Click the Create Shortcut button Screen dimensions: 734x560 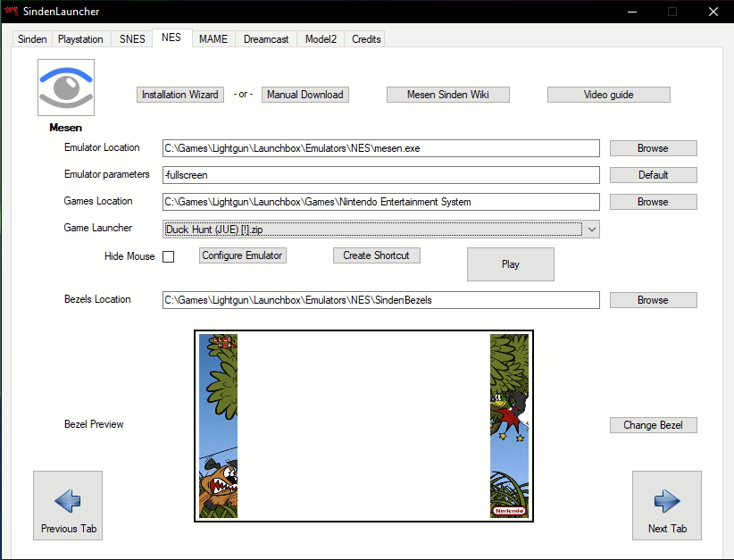[x=376, y=255]
